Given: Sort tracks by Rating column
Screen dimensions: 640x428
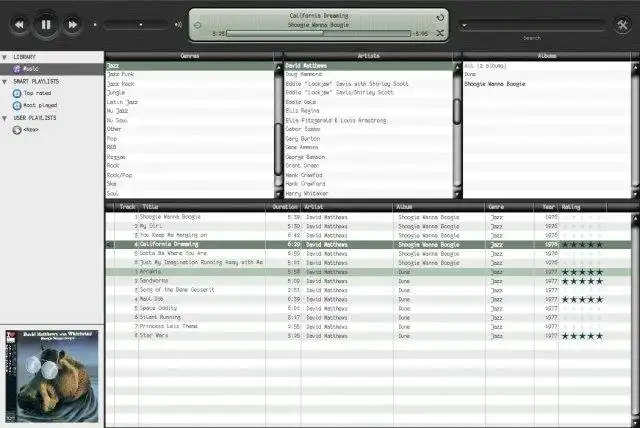Looking at the screenshot, I should click(x=582, y=207).
